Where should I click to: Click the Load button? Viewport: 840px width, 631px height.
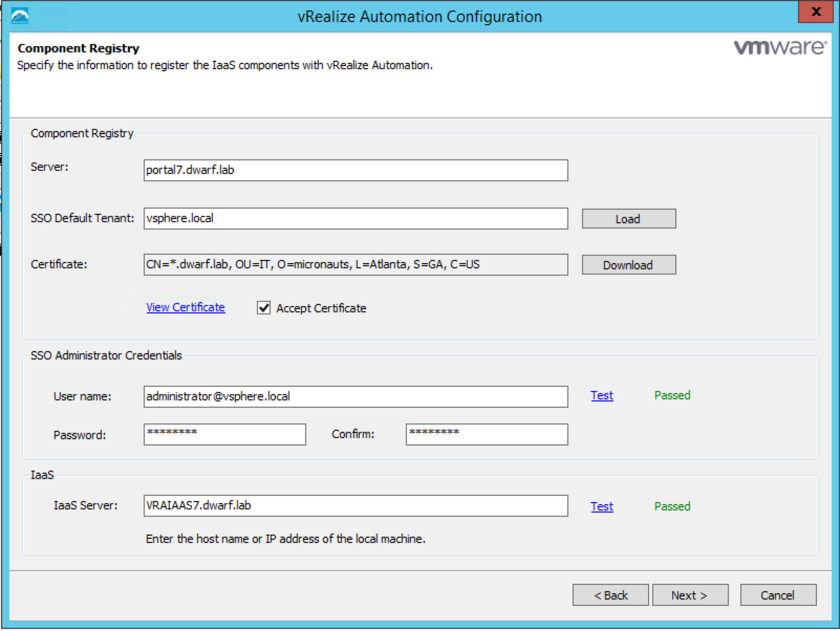(x=629, y=219)
